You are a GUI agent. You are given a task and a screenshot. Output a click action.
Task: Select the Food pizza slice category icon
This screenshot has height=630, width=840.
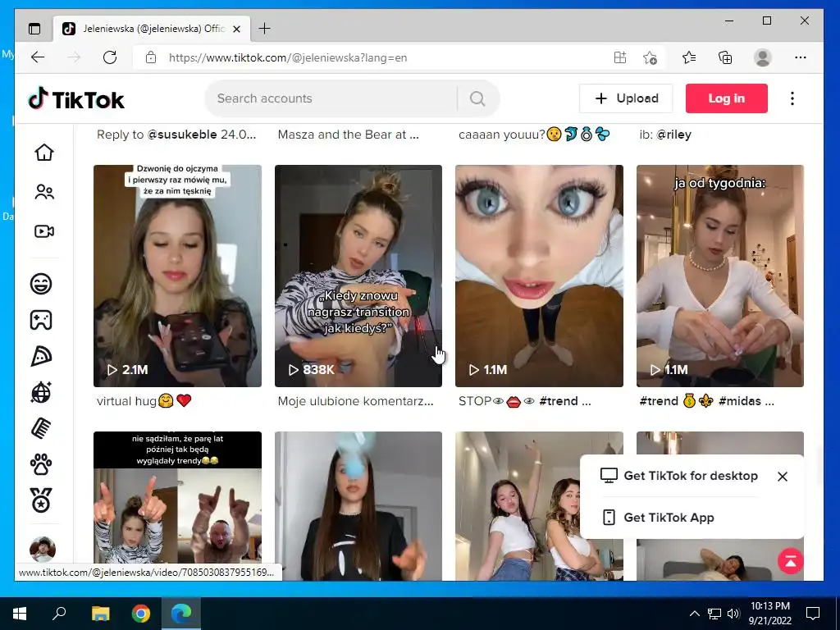(41, 356)
